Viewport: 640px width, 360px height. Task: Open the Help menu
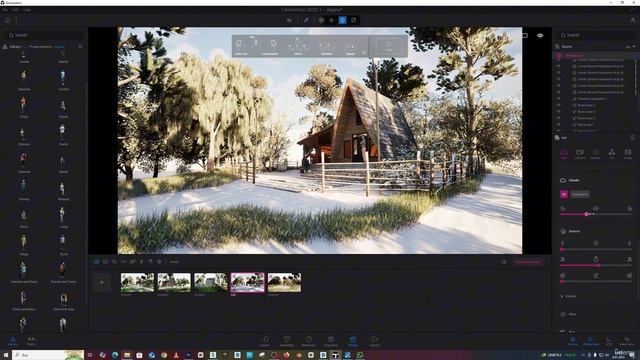coord(27,9)
